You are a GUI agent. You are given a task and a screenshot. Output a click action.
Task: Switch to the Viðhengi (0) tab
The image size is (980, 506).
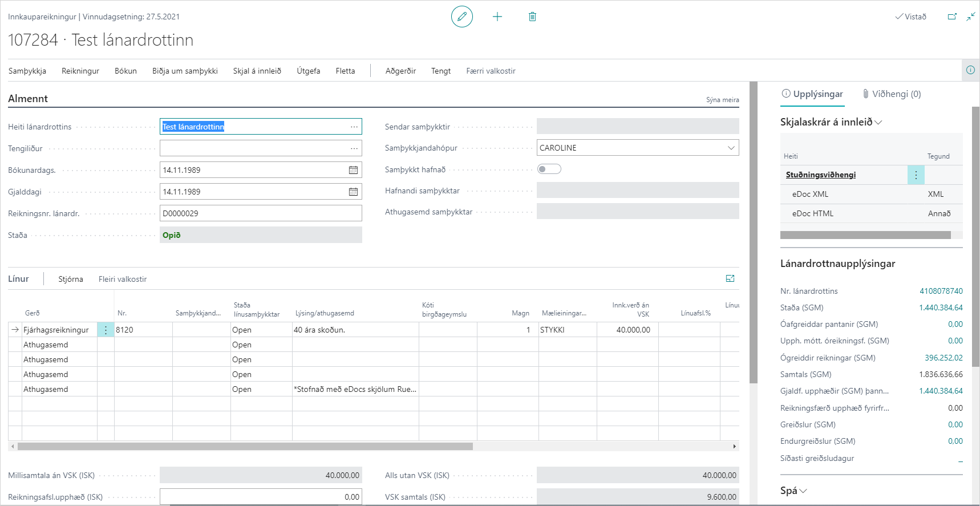892,94
